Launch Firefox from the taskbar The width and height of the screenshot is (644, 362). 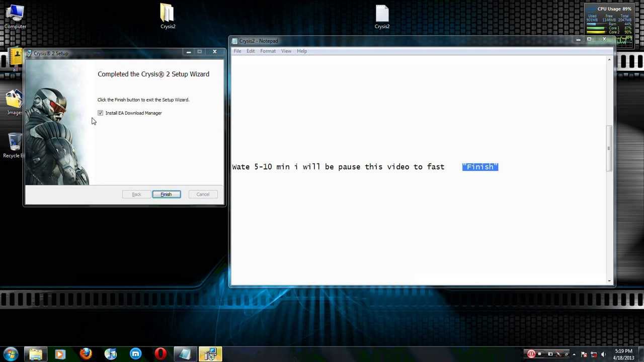[86, 354]
